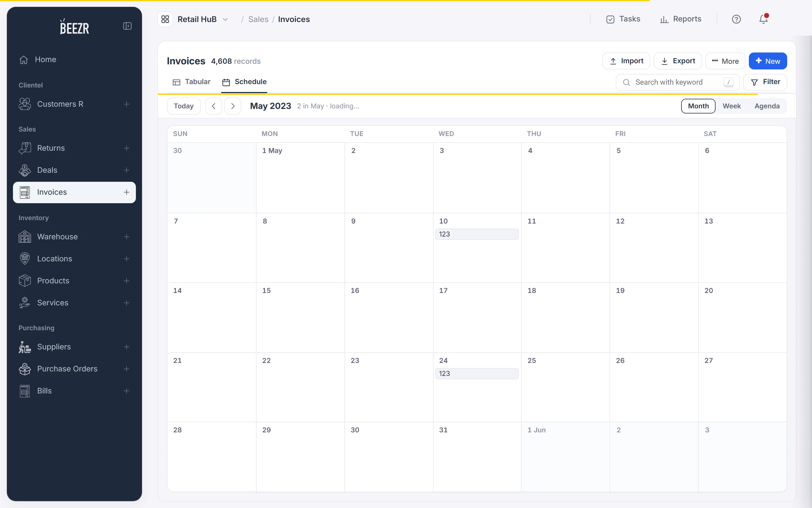Click the plus icon next to Products
The image size is (812, 508).
(x=127, y=281)
